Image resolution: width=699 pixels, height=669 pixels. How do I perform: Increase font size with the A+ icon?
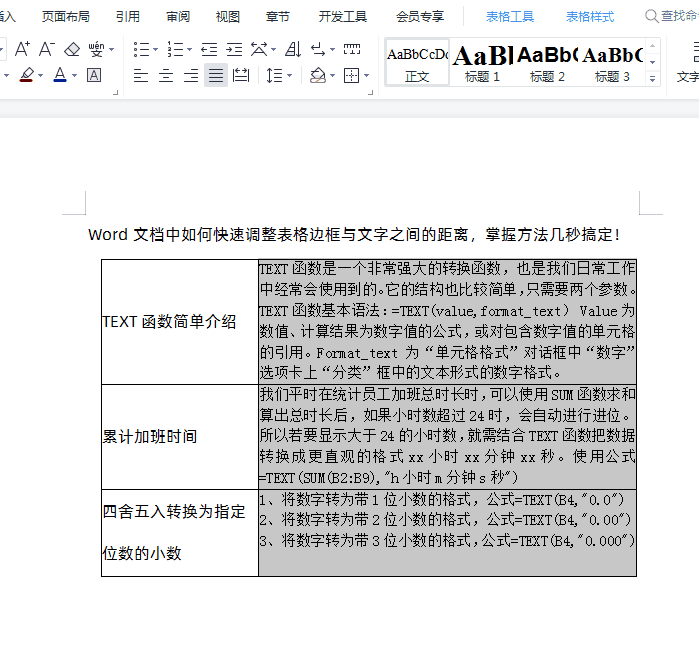pyautogui.click(x=22, y=49)
